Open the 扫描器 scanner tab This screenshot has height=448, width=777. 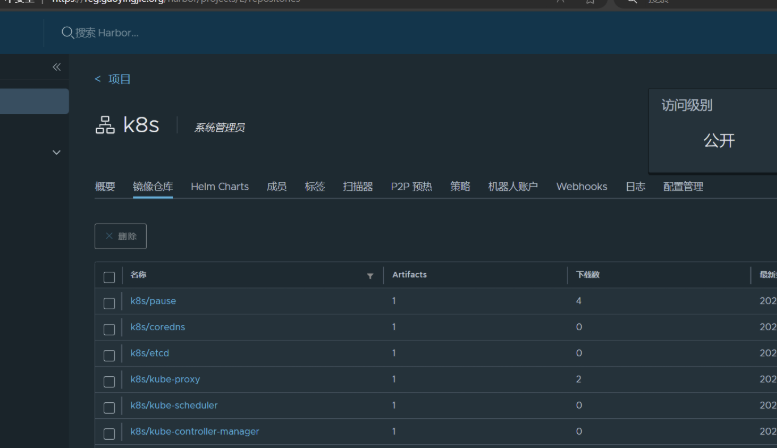358,186
